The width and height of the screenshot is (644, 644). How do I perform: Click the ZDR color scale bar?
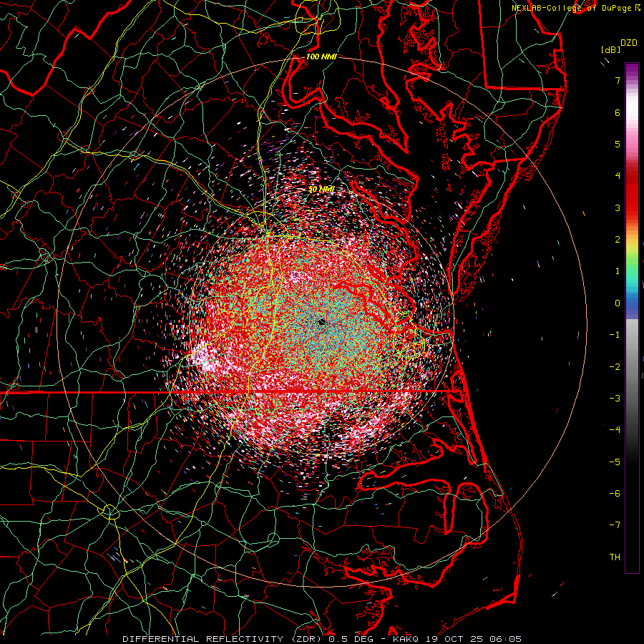point(632,318)
